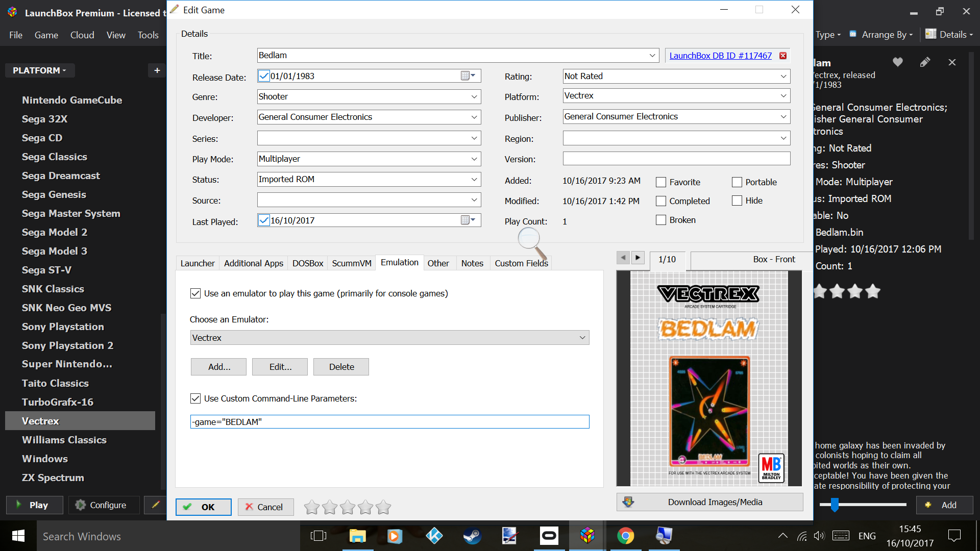Open Oculus app from the taskbar

tap(549, 536)
